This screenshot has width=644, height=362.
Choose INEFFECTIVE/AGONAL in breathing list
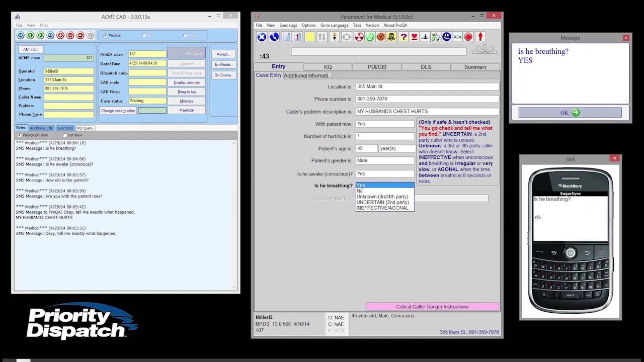(x=385, y=208)
